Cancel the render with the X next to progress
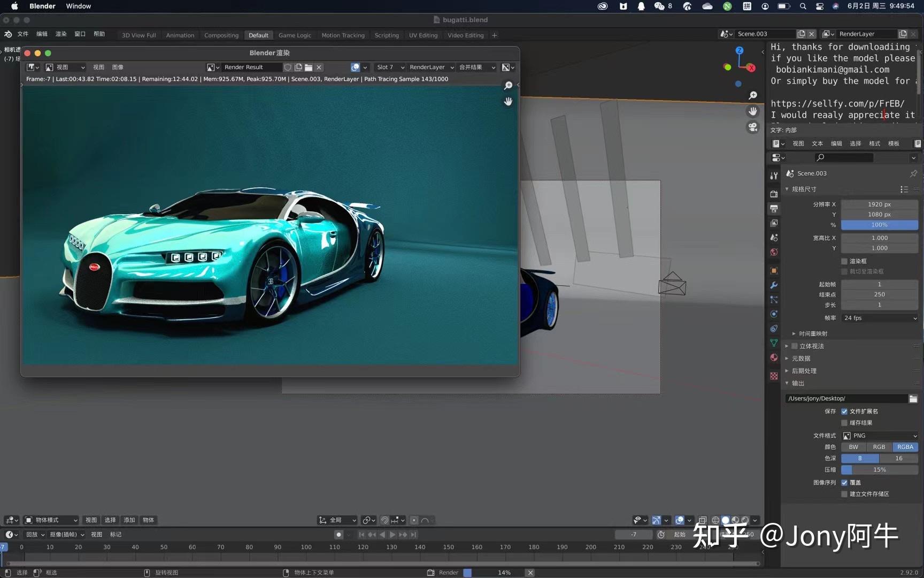This screenshot has width=924, height=578. click(x=530, y=573)
